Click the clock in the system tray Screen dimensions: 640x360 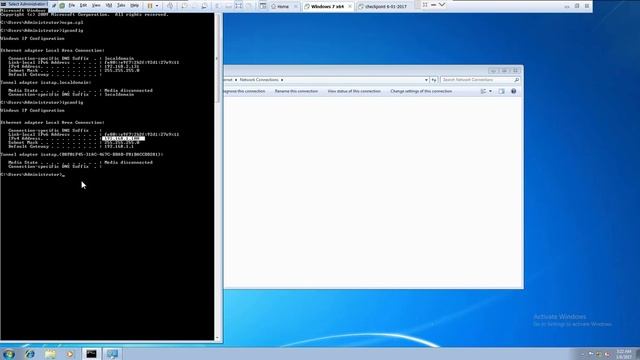pos(624,354)
